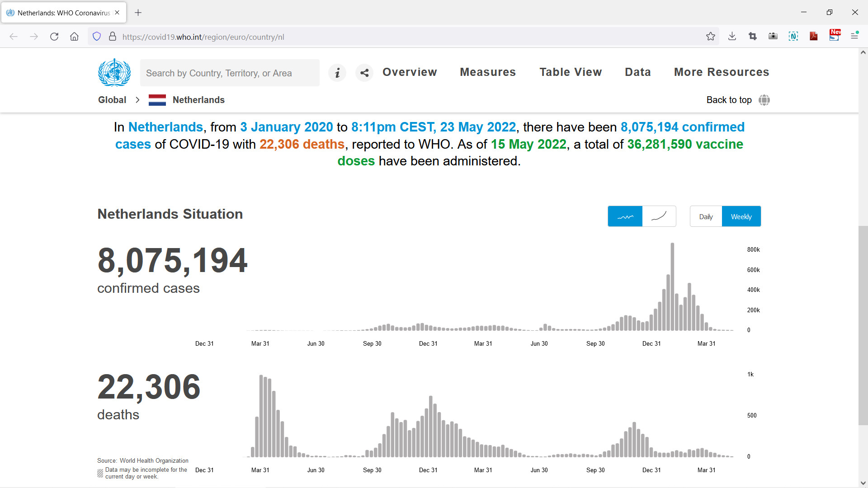Bookmark this page with the star icon

click(x=711, y=37)
